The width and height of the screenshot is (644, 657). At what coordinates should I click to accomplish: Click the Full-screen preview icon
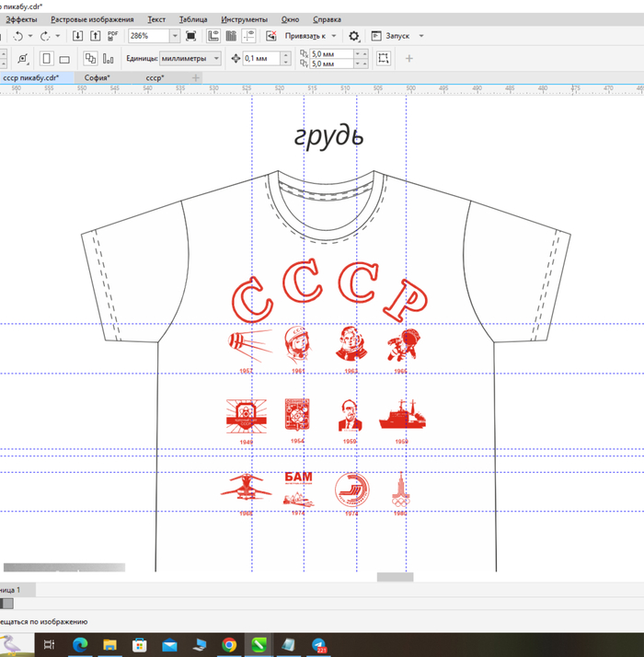(191, 36)
